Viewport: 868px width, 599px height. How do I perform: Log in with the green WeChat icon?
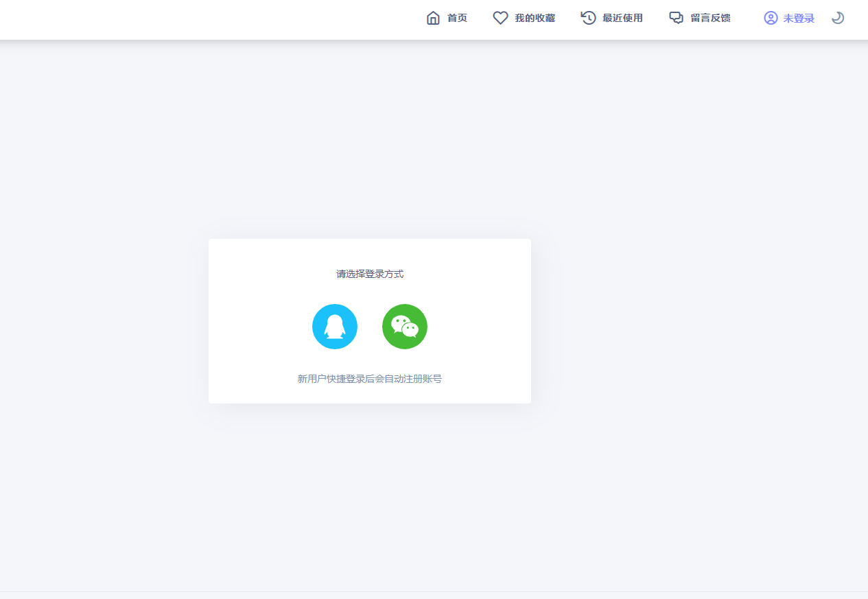pyautogui.click(x=405, y=327)
